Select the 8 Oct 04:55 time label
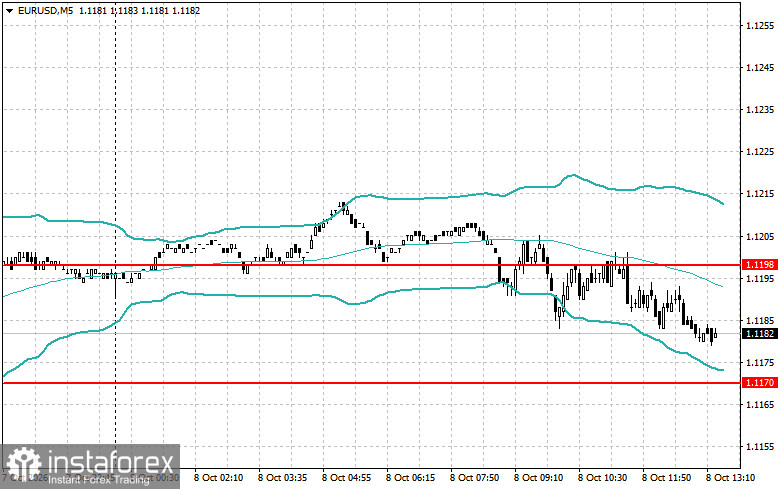Viewport: 781px width, 489px height. click(346, 478)
